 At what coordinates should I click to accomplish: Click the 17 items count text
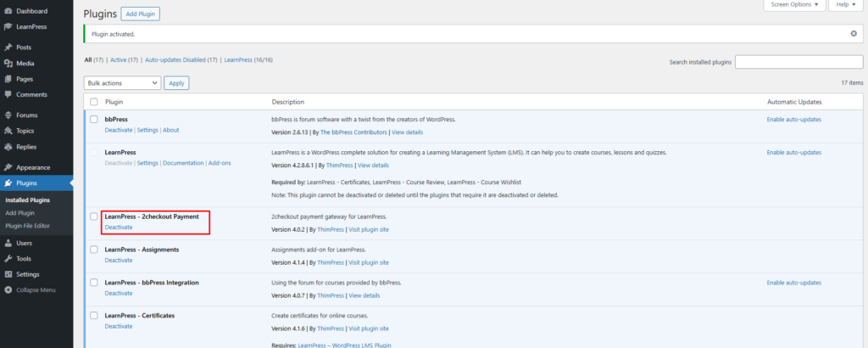click(852, 82)
